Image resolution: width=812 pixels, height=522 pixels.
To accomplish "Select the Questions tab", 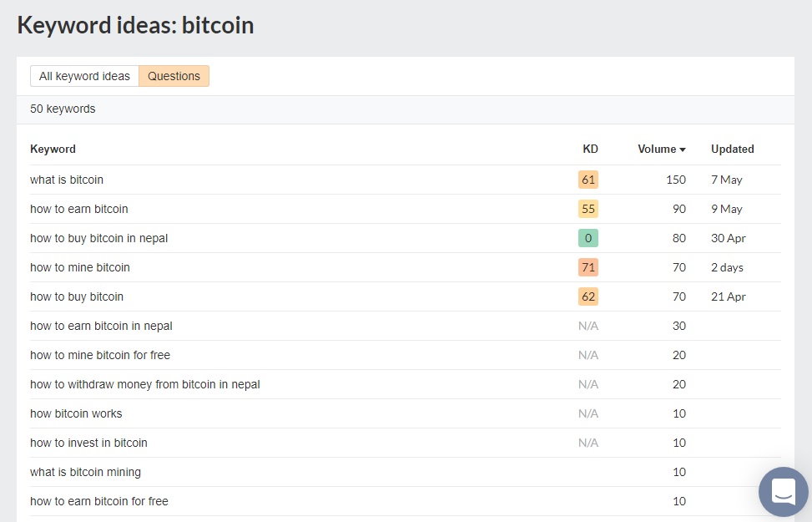I will pyautogui.click(x=174, y=76).
